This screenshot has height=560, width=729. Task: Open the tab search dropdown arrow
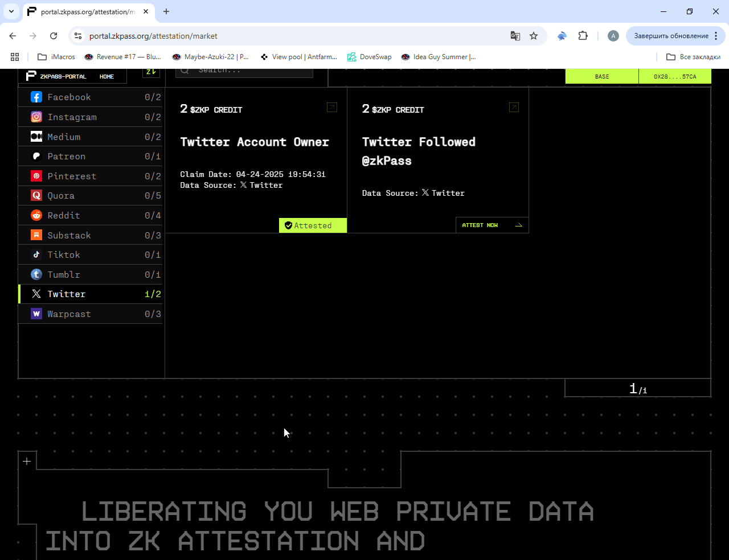11,11
